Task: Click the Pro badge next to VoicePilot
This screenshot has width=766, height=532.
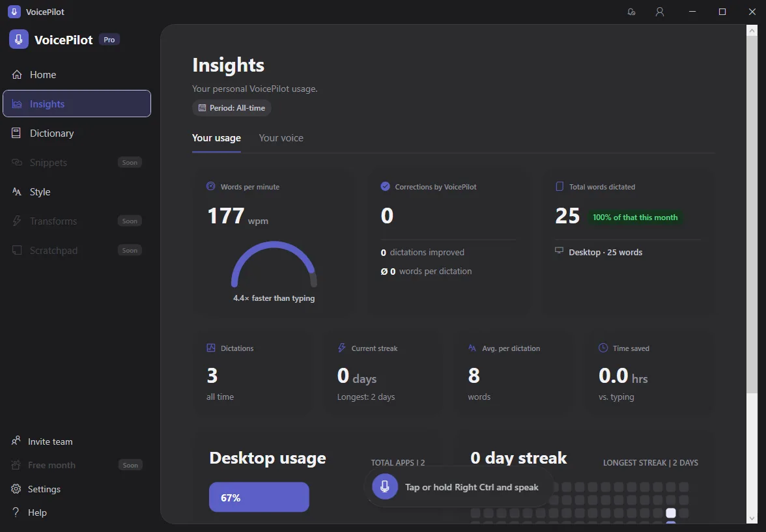Action: 109,40
